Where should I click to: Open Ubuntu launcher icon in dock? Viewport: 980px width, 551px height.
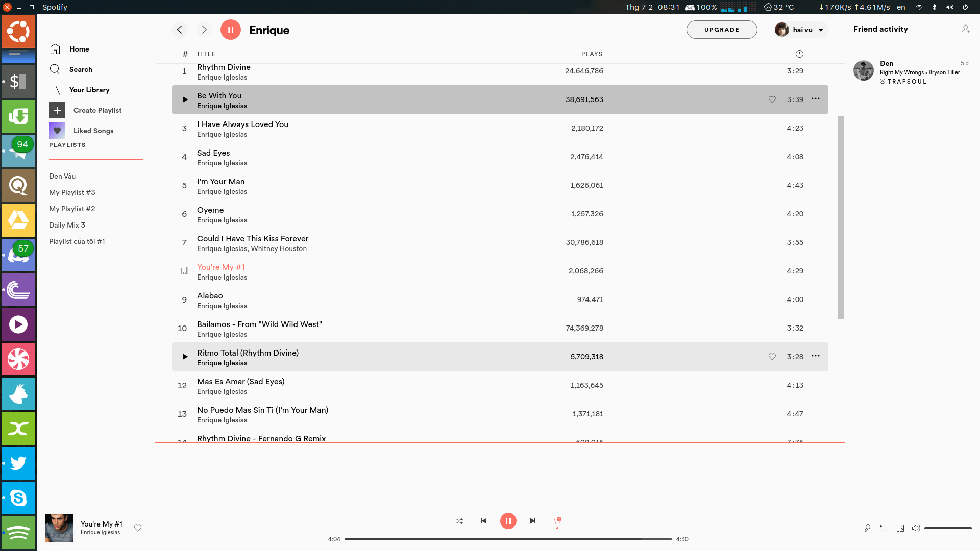18,31
